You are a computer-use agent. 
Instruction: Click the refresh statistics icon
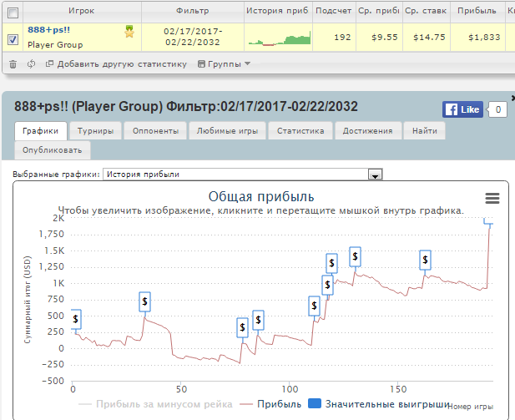(31, 63)
